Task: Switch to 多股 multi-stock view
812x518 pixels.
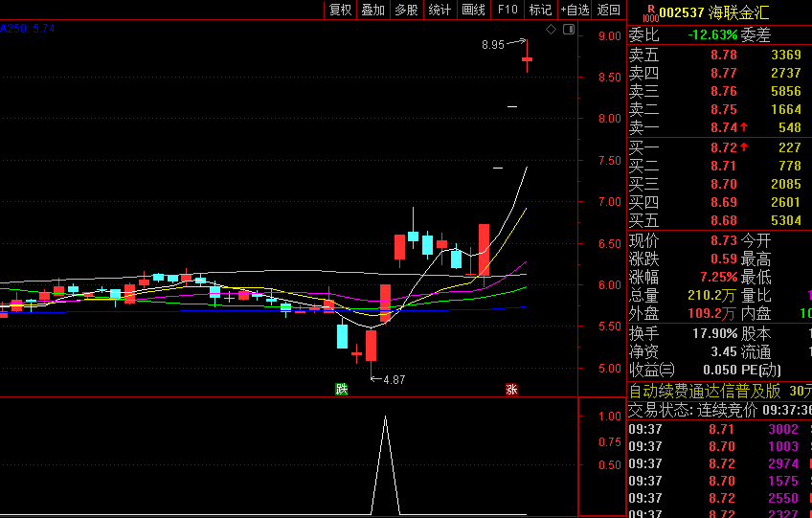Action: pos(407,10)
